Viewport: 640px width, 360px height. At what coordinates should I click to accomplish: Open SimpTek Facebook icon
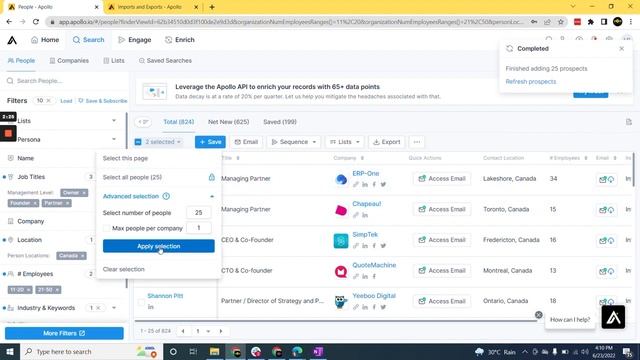(374, 246)
